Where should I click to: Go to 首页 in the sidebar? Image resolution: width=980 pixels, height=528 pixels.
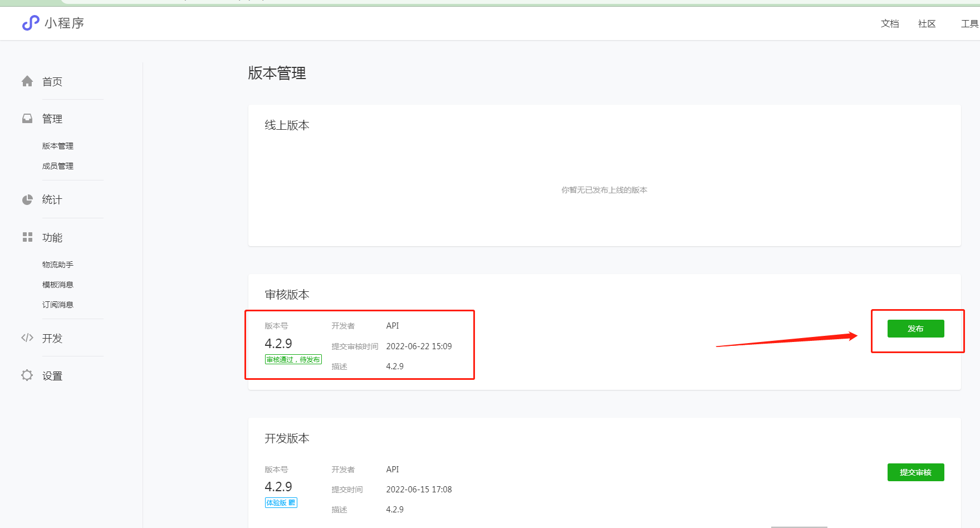(52, 82)
